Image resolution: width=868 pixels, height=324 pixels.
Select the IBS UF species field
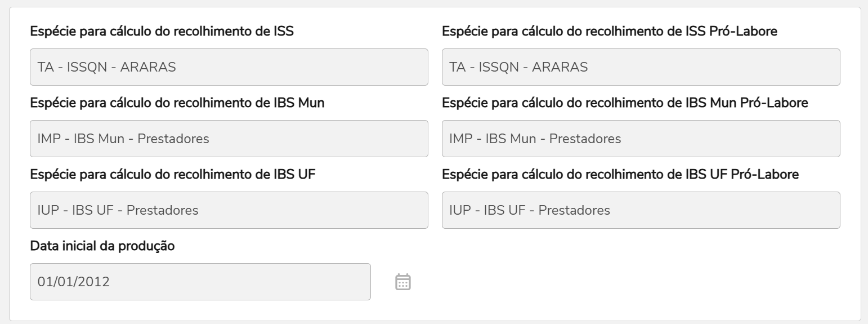pyautogui.click(x=229, y=210)
